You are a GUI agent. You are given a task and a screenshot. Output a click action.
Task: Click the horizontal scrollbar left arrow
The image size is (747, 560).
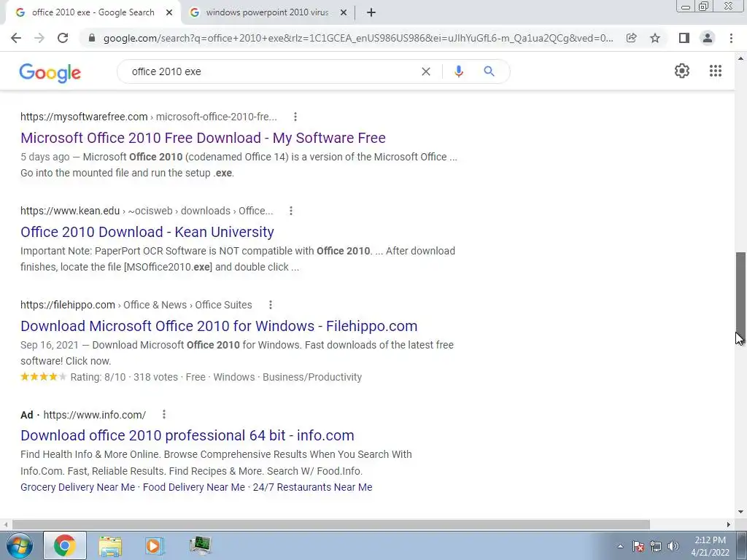coord(5,524)
